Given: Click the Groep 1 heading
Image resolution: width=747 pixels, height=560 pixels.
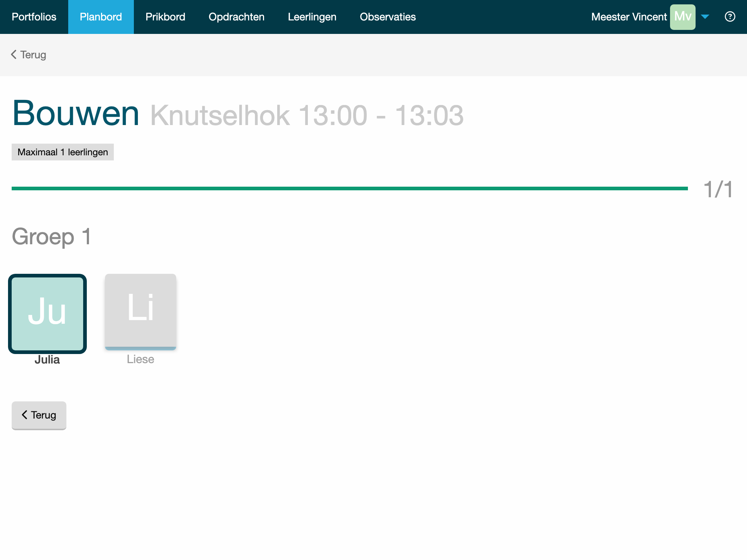Looking at the screenshot, I should [x=51, y=237].
